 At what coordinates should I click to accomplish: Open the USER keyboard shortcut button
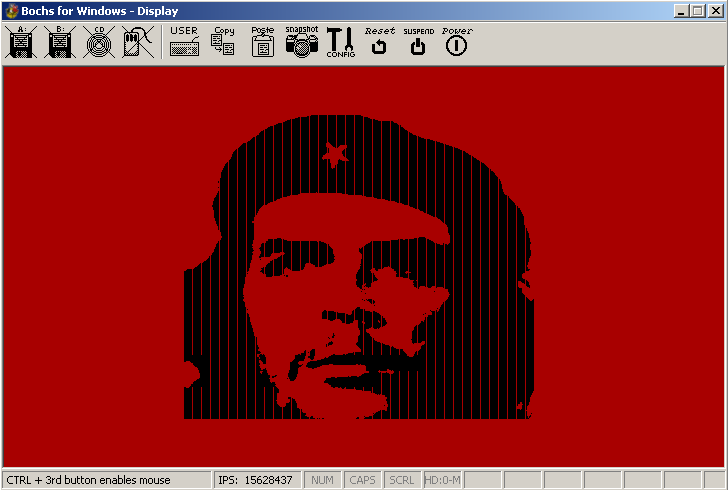[x=184, y=42]
